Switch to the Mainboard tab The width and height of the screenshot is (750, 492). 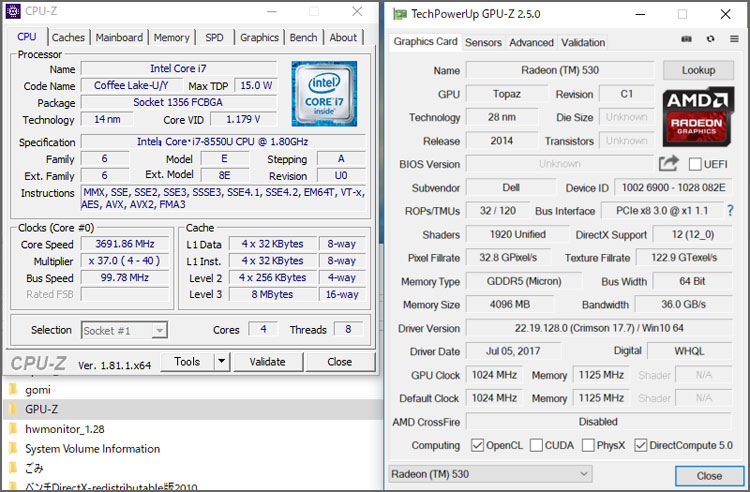click(119, 37)
